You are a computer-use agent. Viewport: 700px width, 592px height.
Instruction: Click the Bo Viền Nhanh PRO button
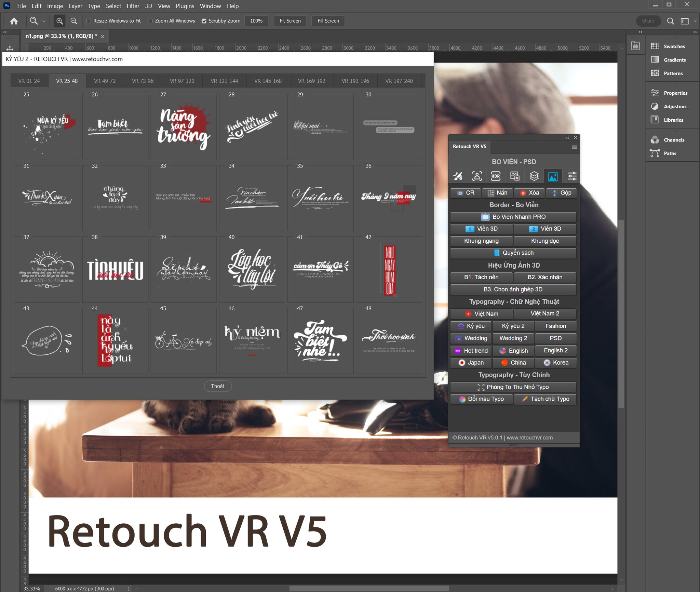(513, 217)
